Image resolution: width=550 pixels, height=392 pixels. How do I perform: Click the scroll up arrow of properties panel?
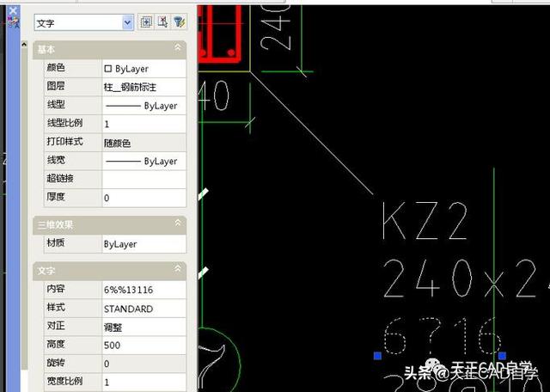coord(24,44)
